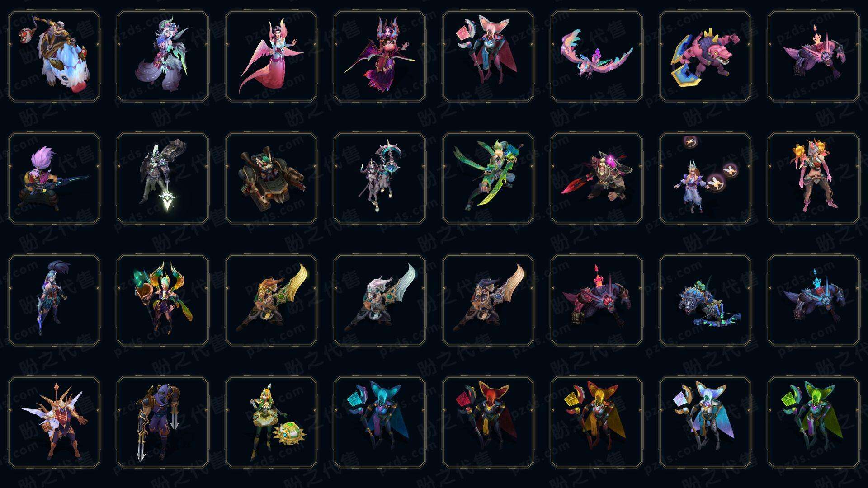Pick the red chroma fox-eared mage
868x488 pixels.
click(x=488, y=422)
